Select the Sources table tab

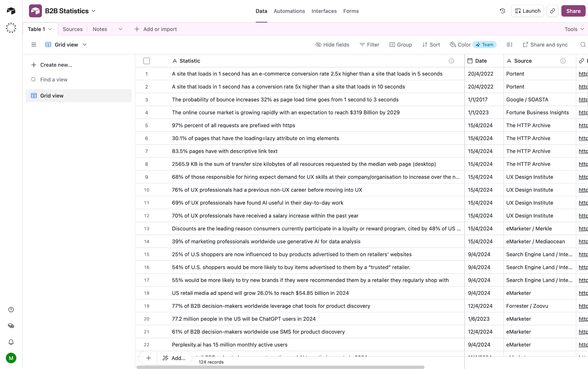click(73, 29)
